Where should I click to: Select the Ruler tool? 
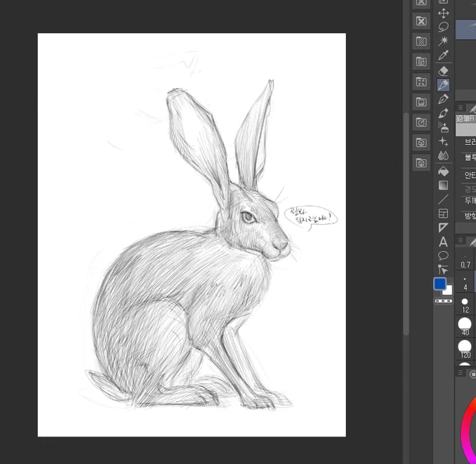point(443,227)
